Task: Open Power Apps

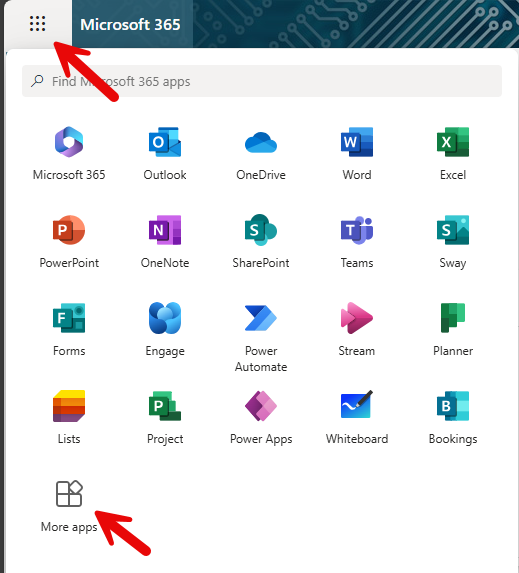Action: pos(261,406)
